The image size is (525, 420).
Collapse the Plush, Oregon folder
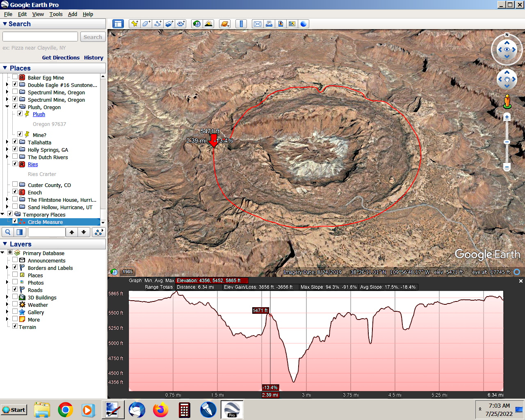[7, 107]
